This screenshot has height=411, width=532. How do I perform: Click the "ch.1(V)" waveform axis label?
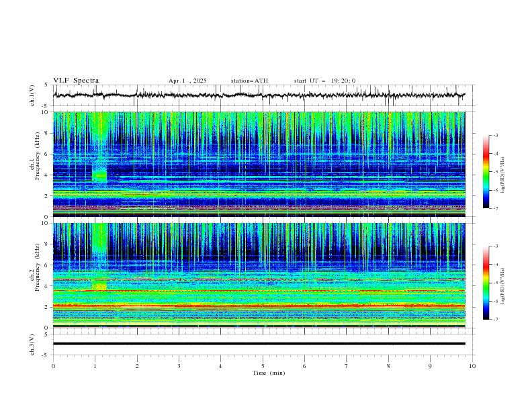pyautogui.click(x=32, y=95)
